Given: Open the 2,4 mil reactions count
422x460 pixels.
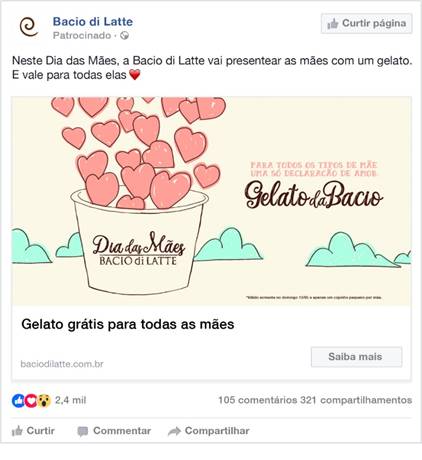Looking at the screenshot, I should coord(70,400).
